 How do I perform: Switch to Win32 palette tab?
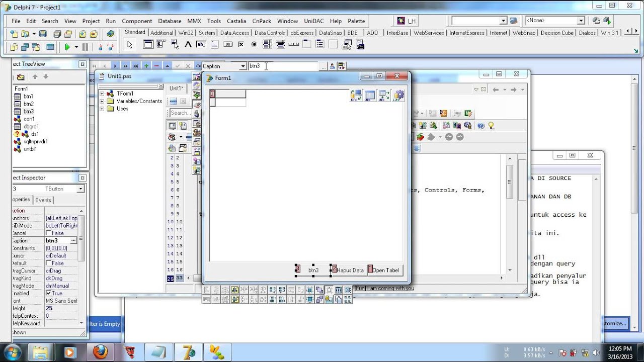pos(186,33)
